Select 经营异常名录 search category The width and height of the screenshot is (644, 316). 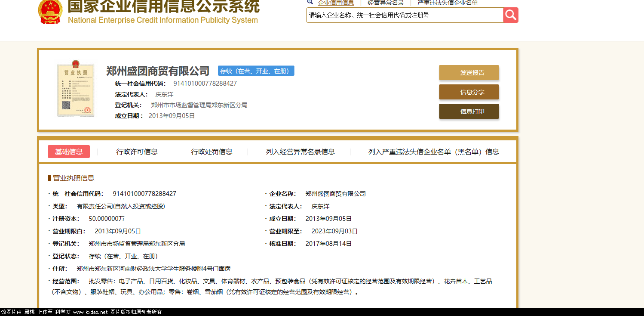pos(386,3)
